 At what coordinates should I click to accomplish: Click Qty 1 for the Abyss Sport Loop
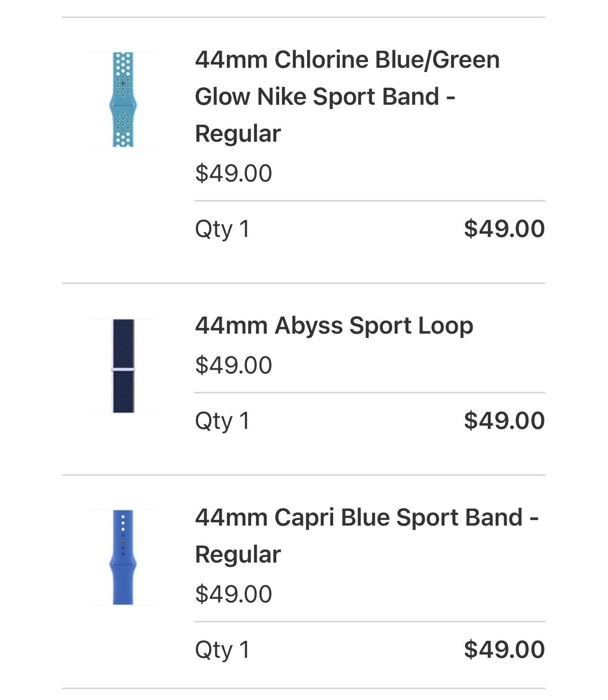[222, 421]
